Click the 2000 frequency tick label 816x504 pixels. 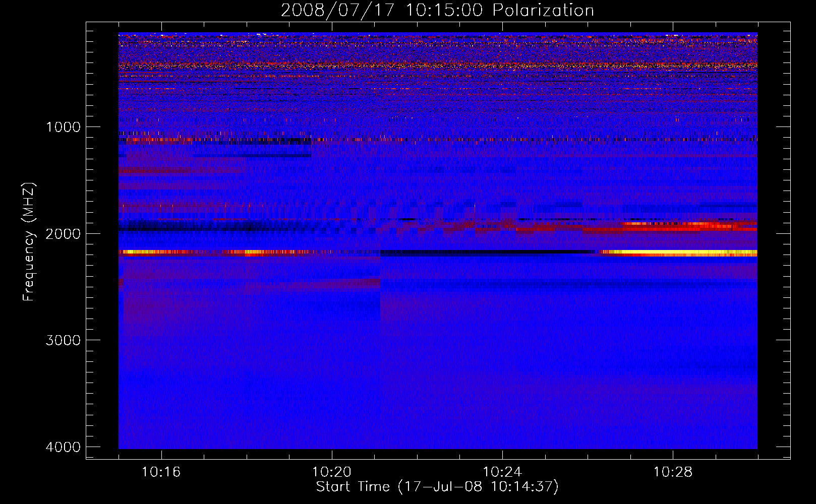(x=63, y=234)
